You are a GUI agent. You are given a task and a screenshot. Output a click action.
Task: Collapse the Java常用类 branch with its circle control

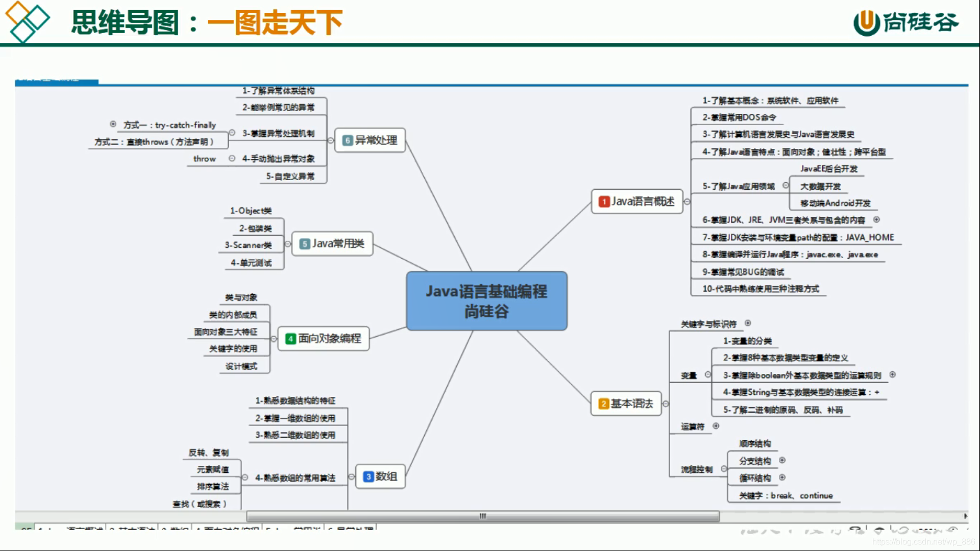288,244
